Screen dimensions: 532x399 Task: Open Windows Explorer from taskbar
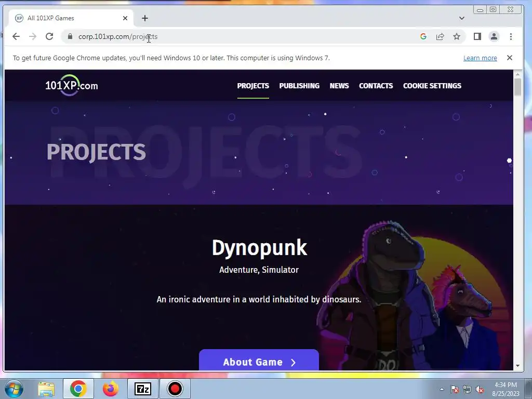(x=46, y=389)
